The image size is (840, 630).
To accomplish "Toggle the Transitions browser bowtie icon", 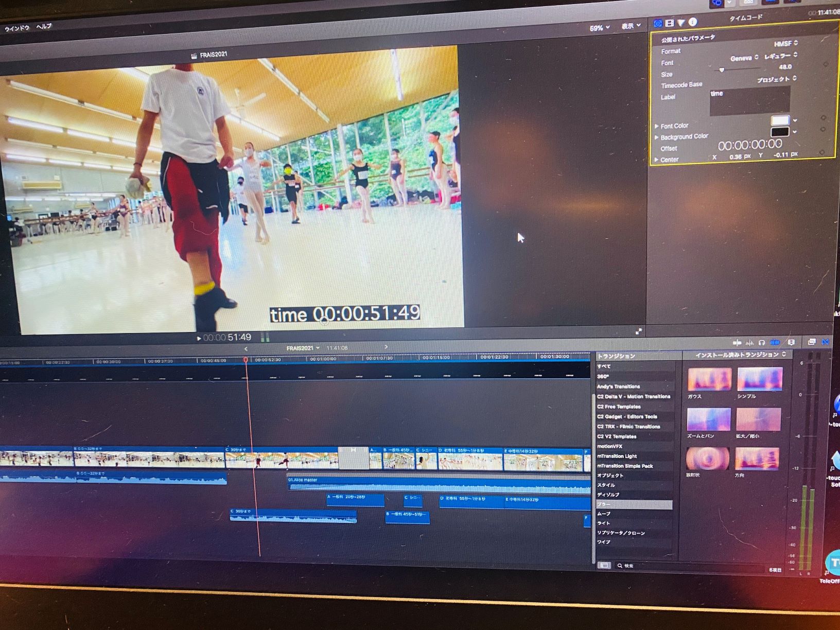I will click(x=826, y=342).
